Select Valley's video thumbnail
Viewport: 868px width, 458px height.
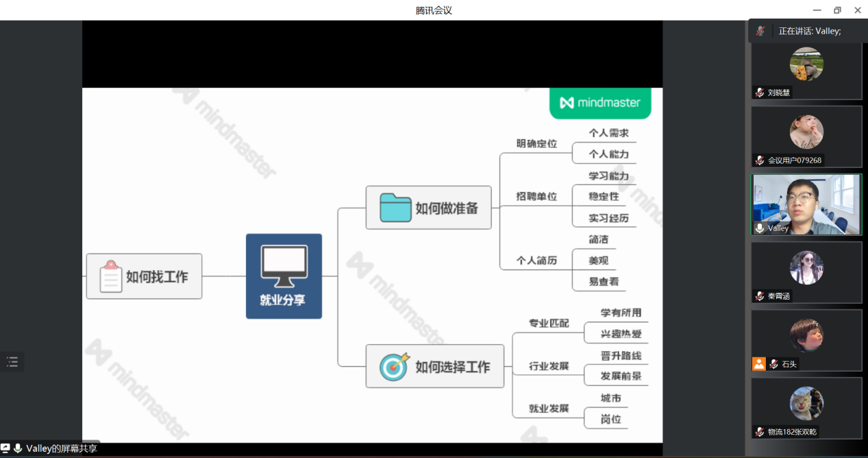pos(806,204)
